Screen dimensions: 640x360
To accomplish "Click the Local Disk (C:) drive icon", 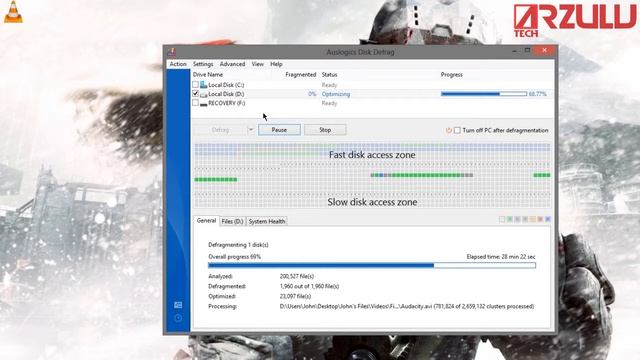I will point(203,84).
